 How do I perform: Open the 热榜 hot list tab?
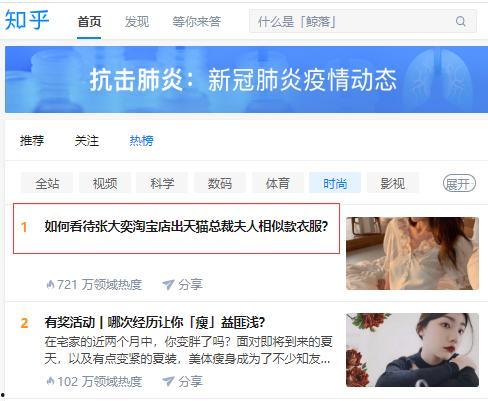point(141,140)
